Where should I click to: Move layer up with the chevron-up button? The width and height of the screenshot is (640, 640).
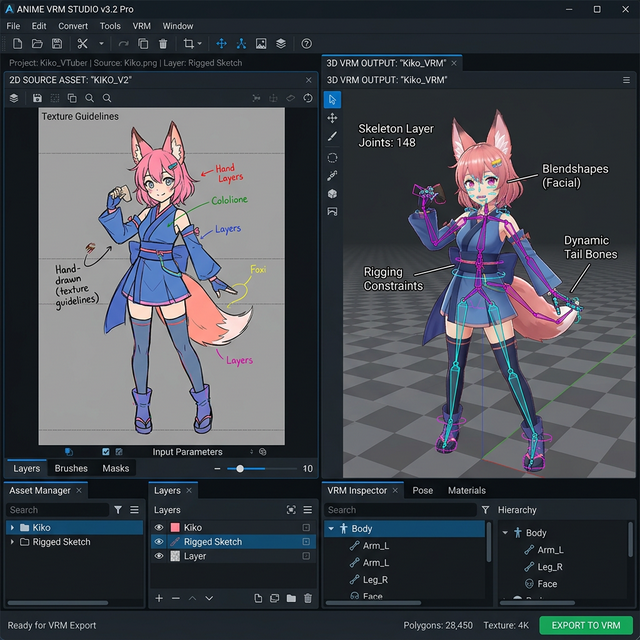(x=192, y=598)
